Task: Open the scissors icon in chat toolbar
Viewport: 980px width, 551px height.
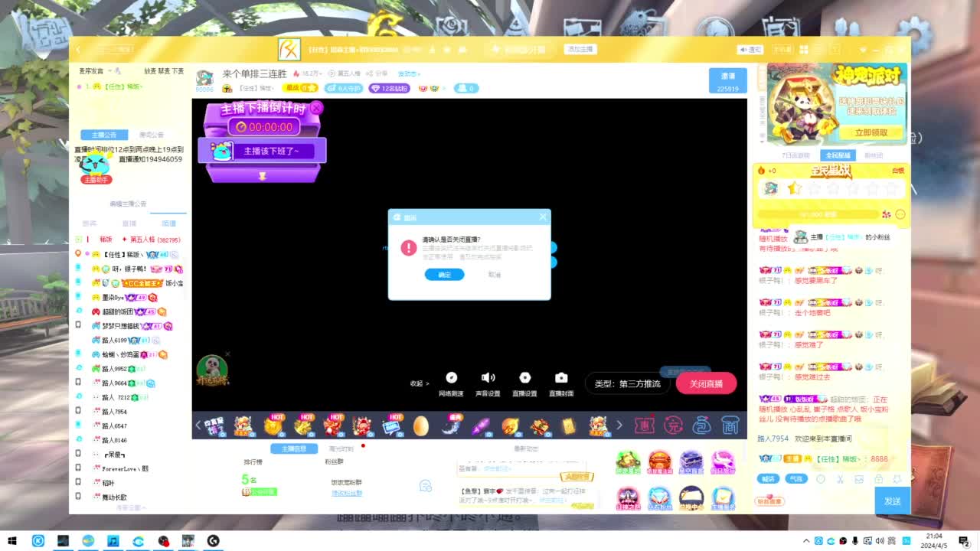Action: tap(840, 479)
